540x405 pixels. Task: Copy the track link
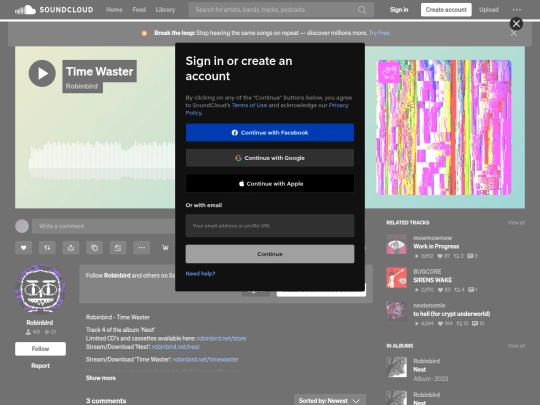tap(94, 248)
